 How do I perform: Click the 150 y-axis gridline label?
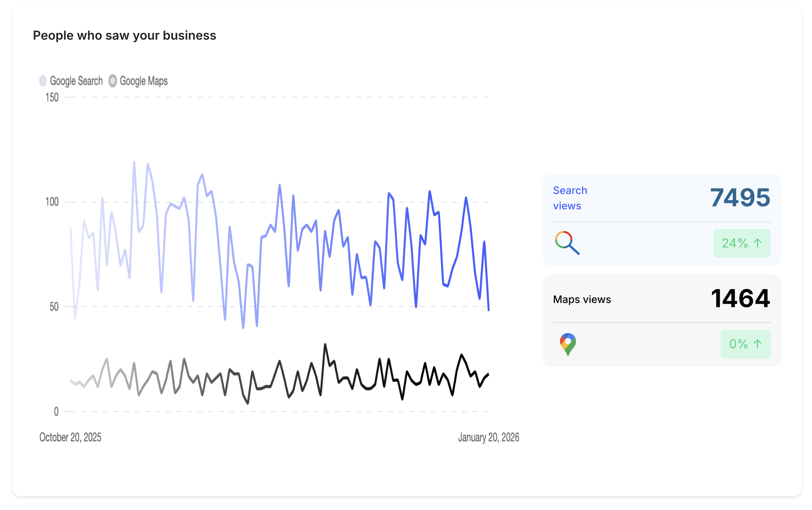[52, 97]
